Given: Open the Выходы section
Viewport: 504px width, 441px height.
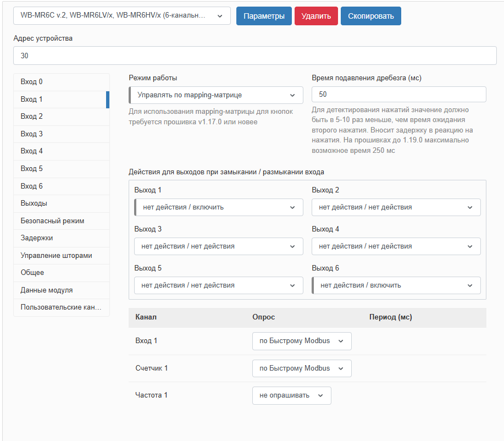Looking at the screenshot, I should [61, 203].
